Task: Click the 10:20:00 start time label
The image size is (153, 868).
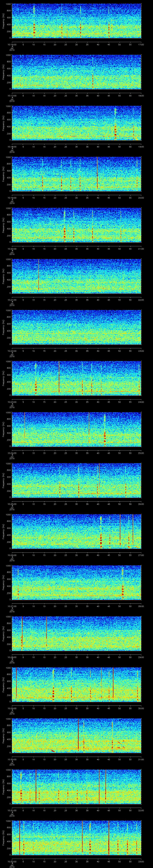Action: (12, 249)
